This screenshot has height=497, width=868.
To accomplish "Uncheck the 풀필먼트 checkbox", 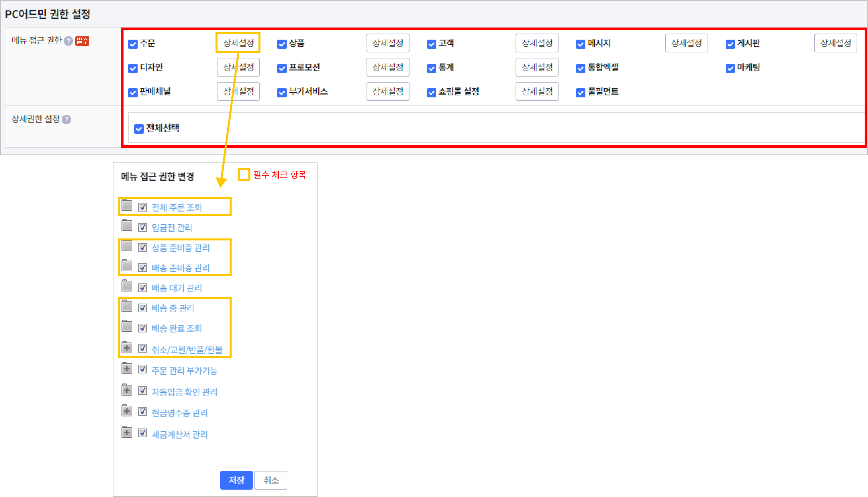I will [580, 92].
